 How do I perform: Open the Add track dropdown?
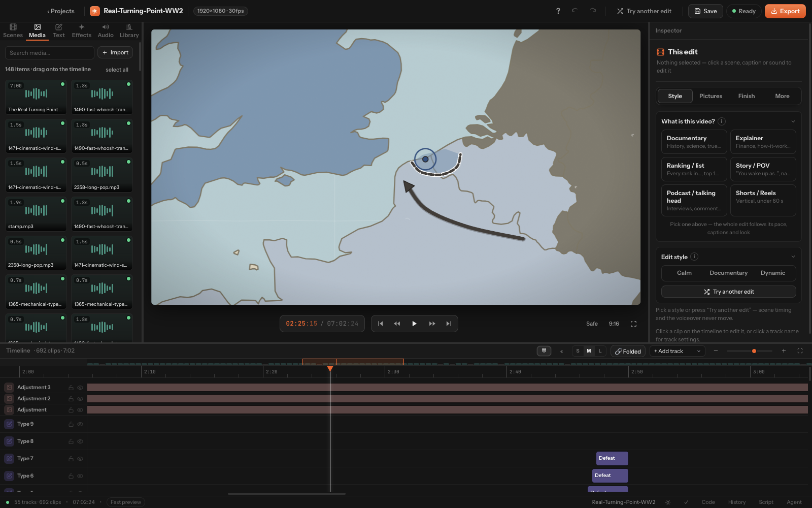point(678,351)
